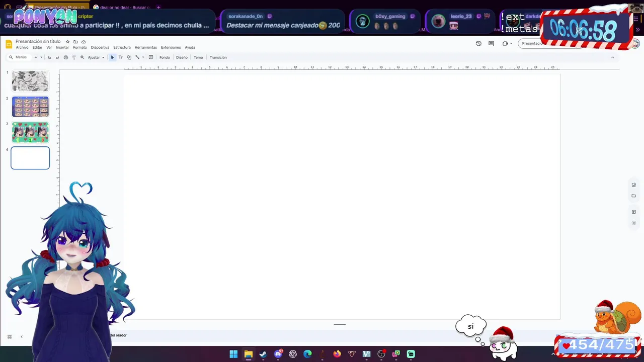Undo the last action
Image resolution: width=644 pixels, height=362 pixels.
pyautogui.click(x=49, y=57)
